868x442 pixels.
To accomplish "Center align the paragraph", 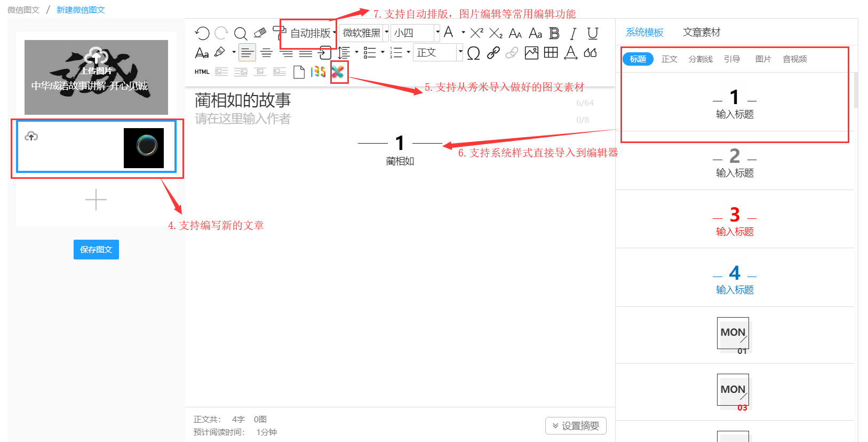I will (266, 52).
